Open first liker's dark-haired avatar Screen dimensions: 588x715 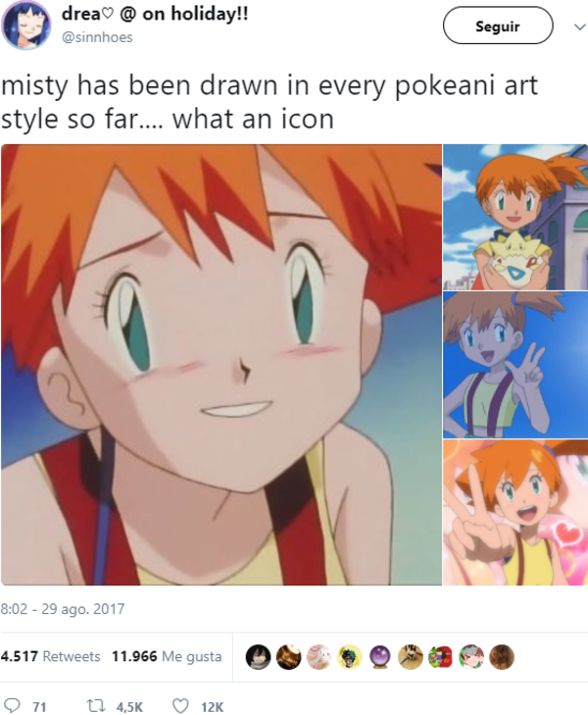click(x=259, y=657)
